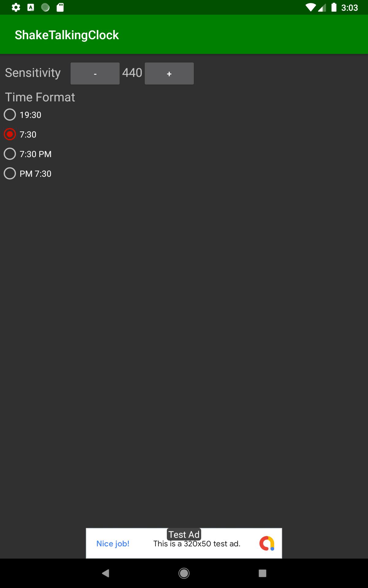Screen dimensions: 368x588
Task: Tap the AdMob logo in ad
Action: (x=267, y=543)
